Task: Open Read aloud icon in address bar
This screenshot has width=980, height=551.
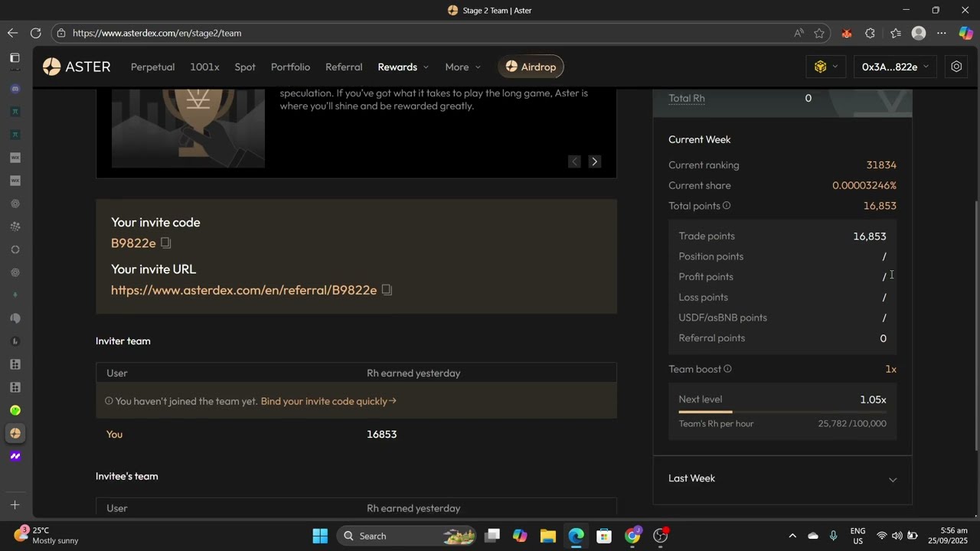Action: point(799,33)
